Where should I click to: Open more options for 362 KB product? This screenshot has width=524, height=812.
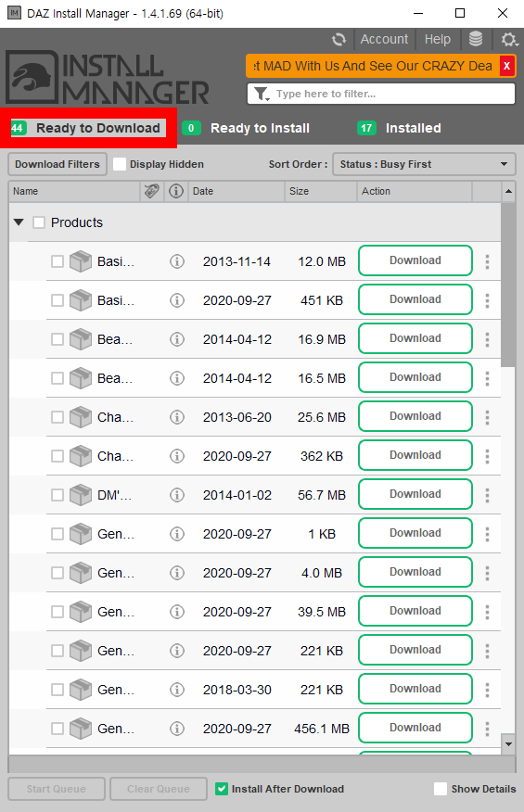[x=487, y=456]
